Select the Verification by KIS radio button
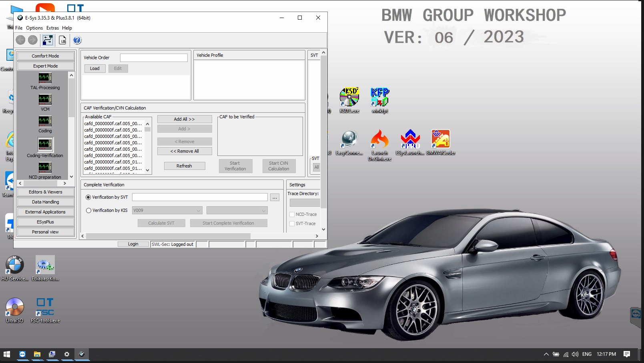The image size is (644, 363). tap(89, 210)
